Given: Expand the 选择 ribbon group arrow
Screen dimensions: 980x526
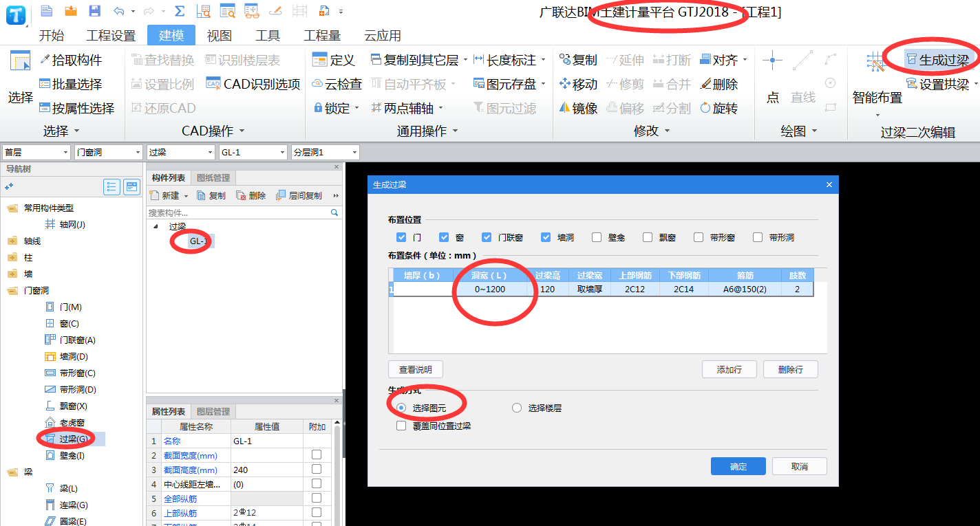Looking at the screenshot, I should 76,131.
